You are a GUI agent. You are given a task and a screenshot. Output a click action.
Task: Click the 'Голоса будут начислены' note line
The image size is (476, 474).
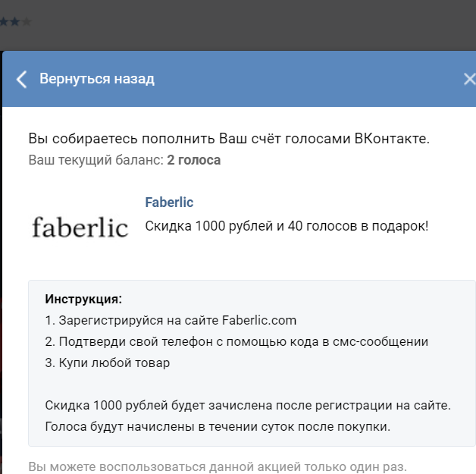pos(218,427)
